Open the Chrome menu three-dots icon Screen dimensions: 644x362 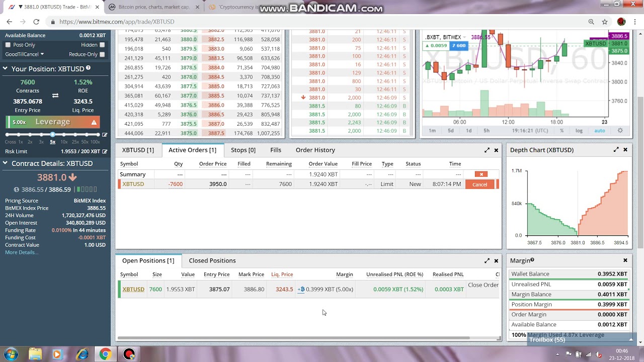click(x=635, y=22)
